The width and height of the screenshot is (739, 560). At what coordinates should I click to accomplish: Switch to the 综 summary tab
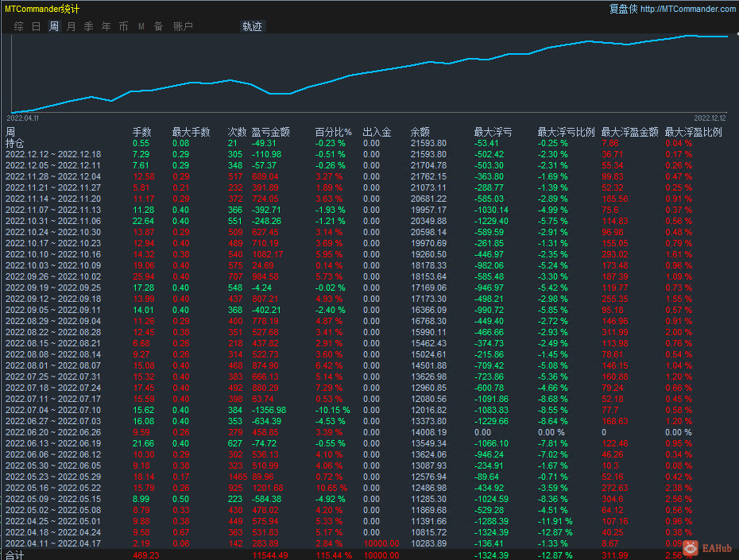point(18,26)
